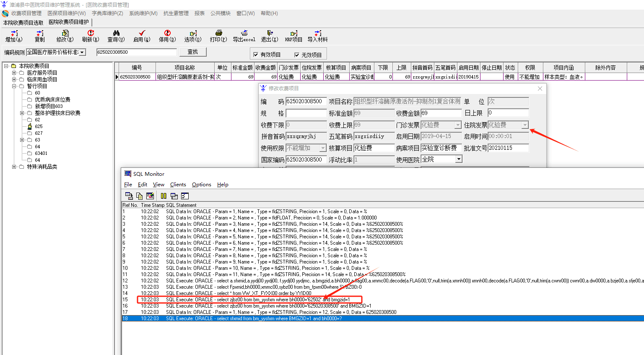Open the 使用权限 dropdown arrow

click(323, 148)
